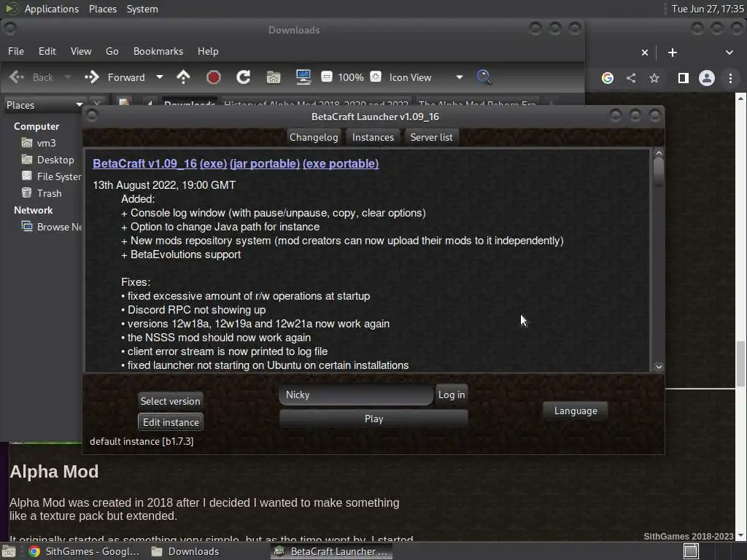
Task: Click the (exe portable) link
Action: (x=341, y=163)
